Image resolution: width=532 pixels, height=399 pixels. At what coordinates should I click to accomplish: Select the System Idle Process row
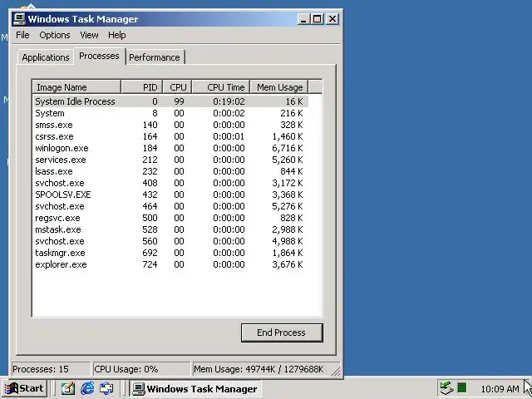pyautogui.click(x=171, y=101)
